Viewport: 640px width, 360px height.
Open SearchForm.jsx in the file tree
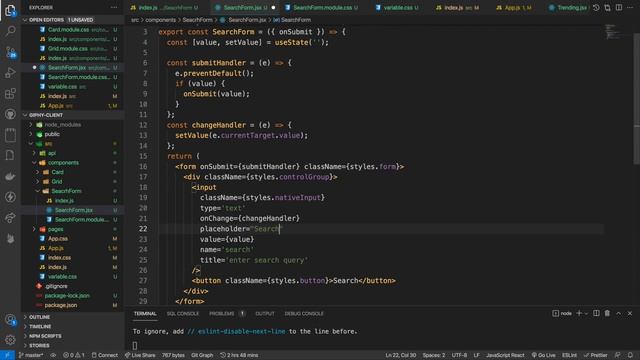73,210
